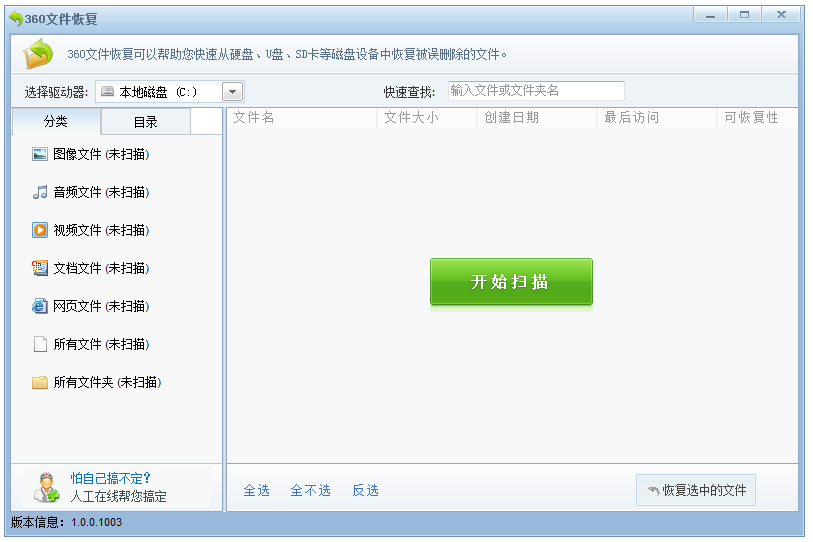Click the image files category icon
This screenshot has height=542, width=813.
tap(40, 154)
